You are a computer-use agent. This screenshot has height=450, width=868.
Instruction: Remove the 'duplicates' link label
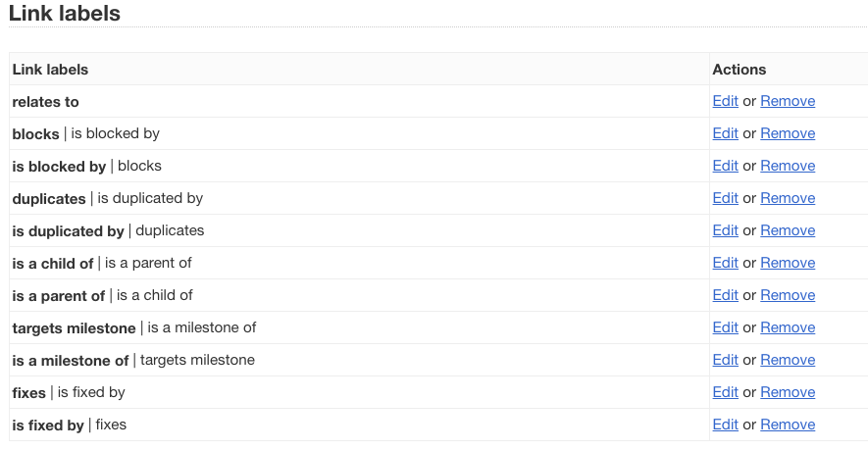point(788,198)
